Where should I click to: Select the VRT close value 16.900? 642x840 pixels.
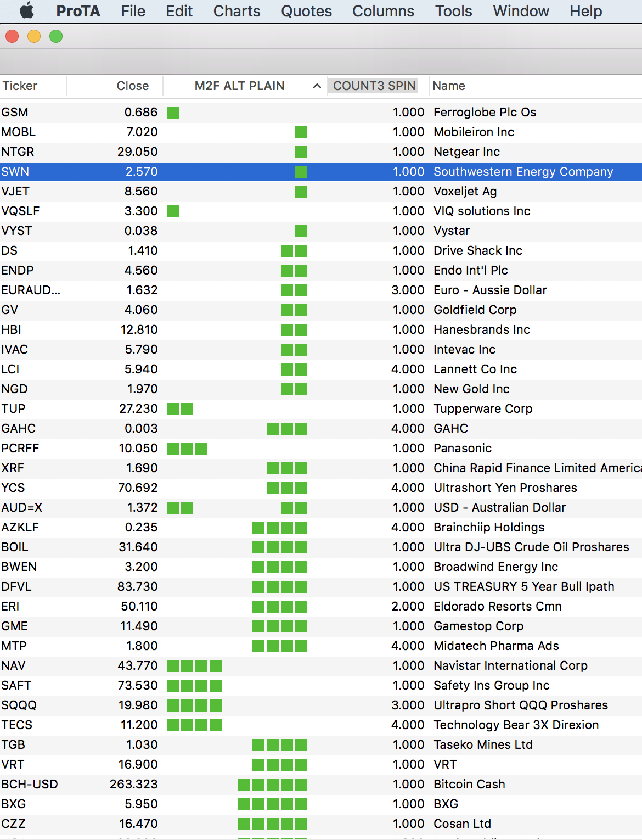pyautogui.click(x=138, y=765)
